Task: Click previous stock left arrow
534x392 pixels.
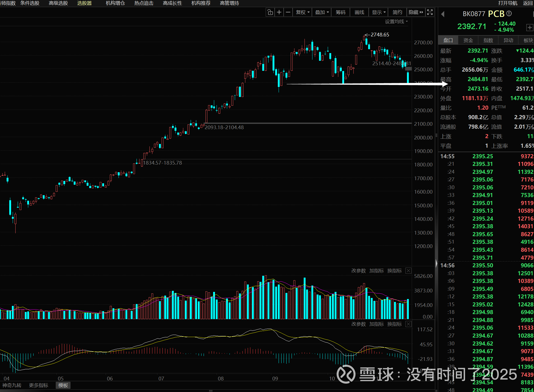Action: [x=443, y=14]
